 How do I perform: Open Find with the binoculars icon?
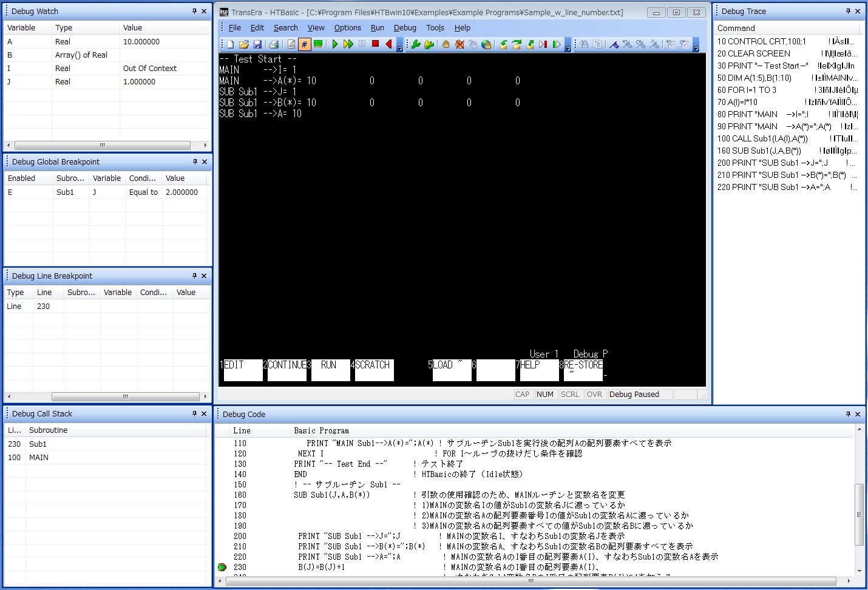click(x=583, y=44)
